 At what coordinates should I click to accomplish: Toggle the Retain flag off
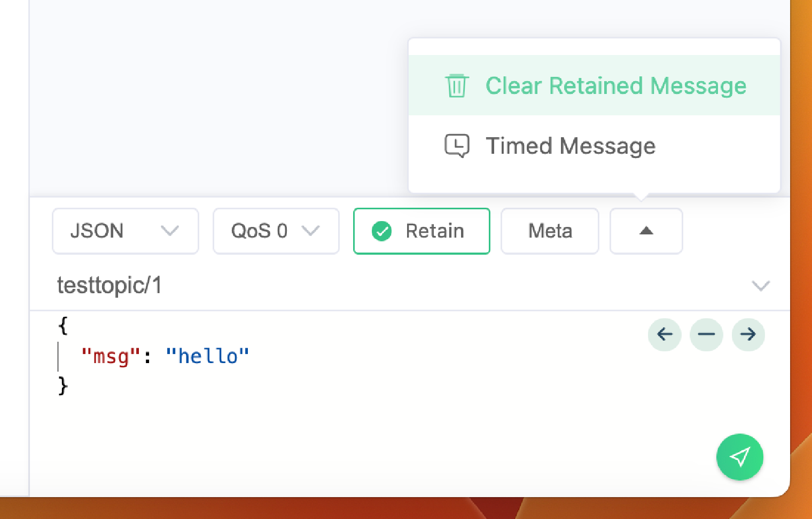[x=421, y=231]
